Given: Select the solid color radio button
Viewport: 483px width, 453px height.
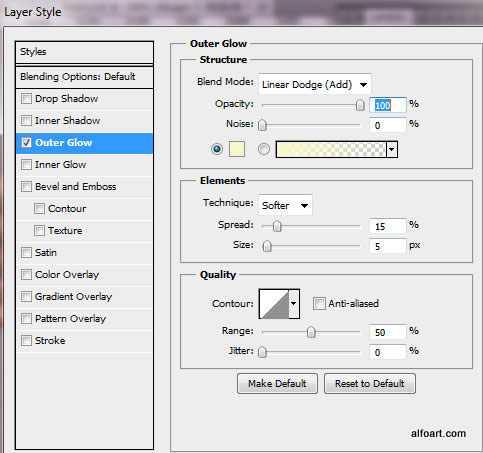Looking at the screenshot, I should pos(217,149).
